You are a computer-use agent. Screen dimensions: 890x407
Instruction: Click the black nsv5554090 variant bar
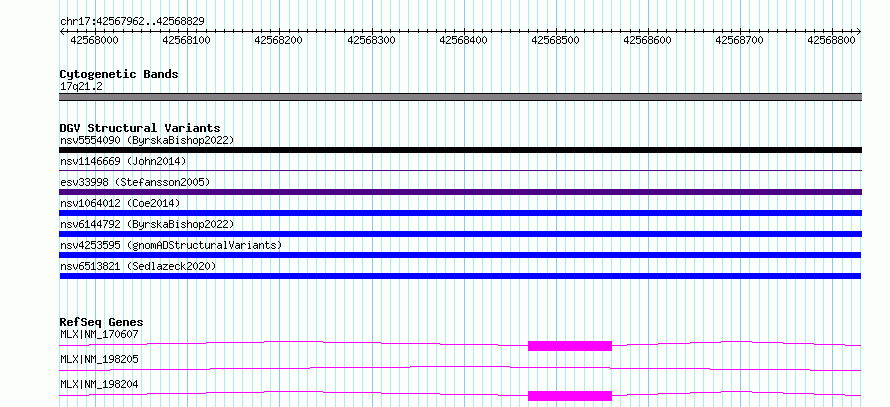460,150
